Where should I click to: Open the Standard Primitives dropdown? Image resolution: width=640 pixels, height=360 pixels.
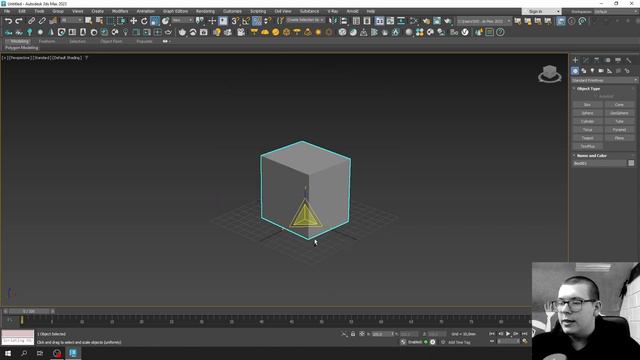604,80
